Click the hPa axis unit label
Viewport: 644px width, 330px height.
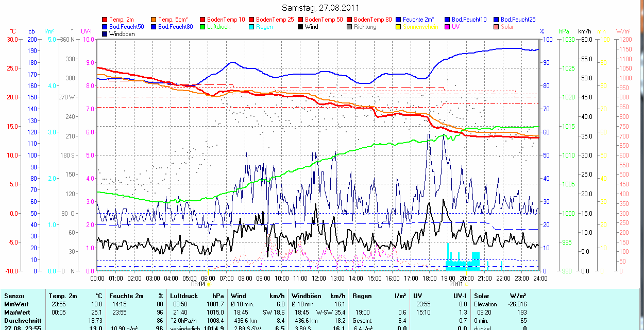[564, 31]
